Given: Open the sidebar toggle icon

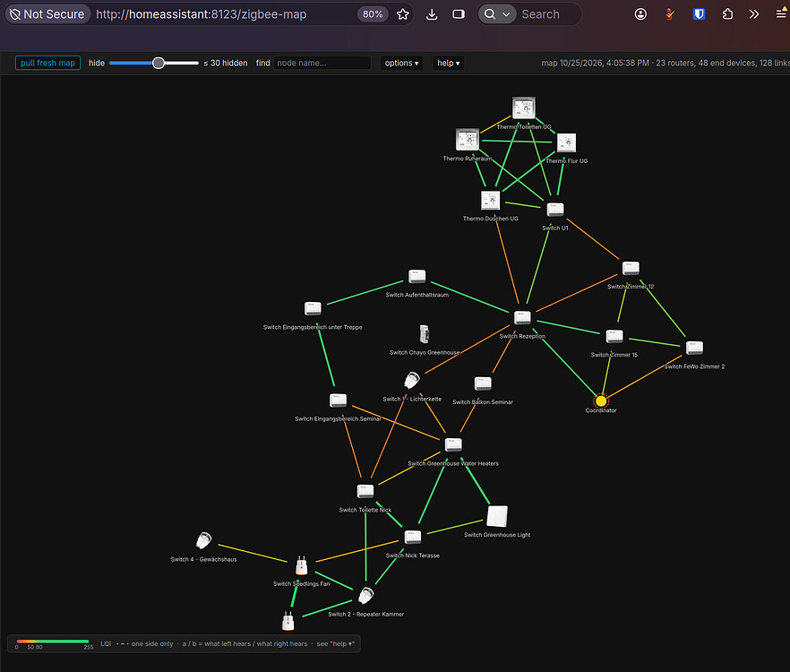Looking at the screenshot, I should tap(459, 14).
